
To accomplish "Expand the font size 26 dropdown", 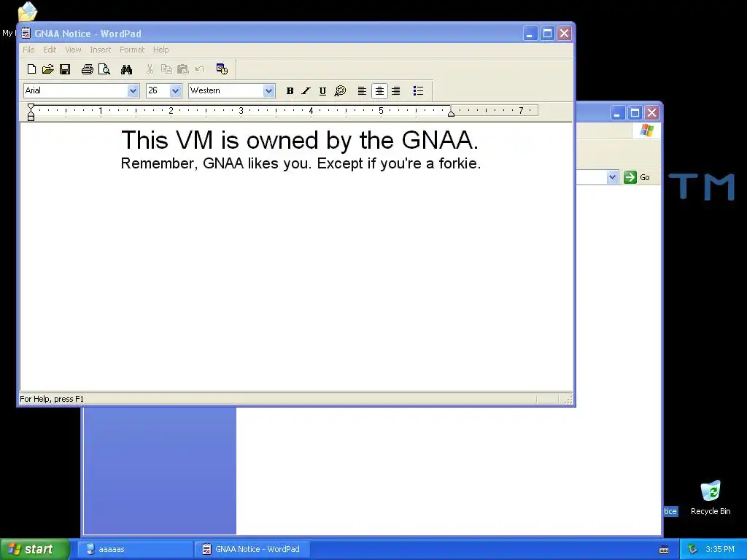I will pyautogui.click(x=175, y=90).
